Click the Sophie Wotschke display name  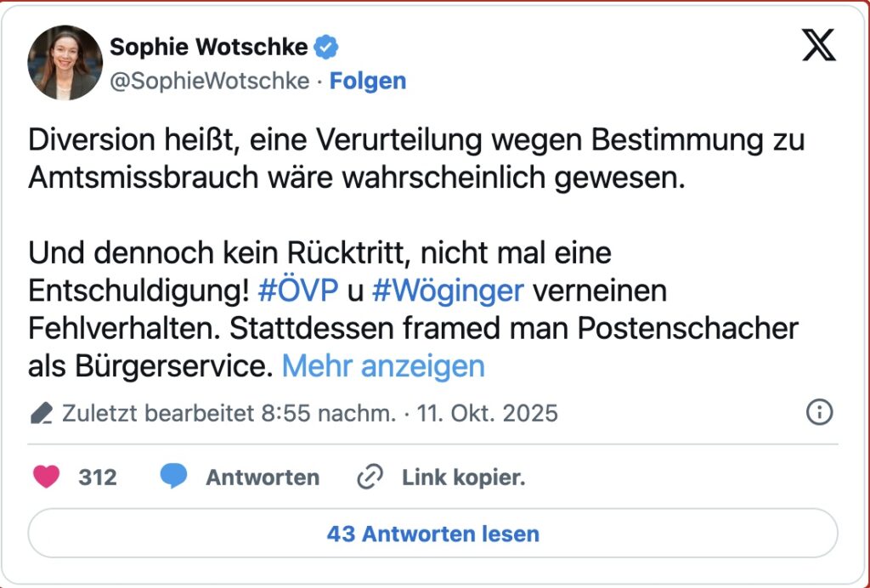[x=207, y=48]
